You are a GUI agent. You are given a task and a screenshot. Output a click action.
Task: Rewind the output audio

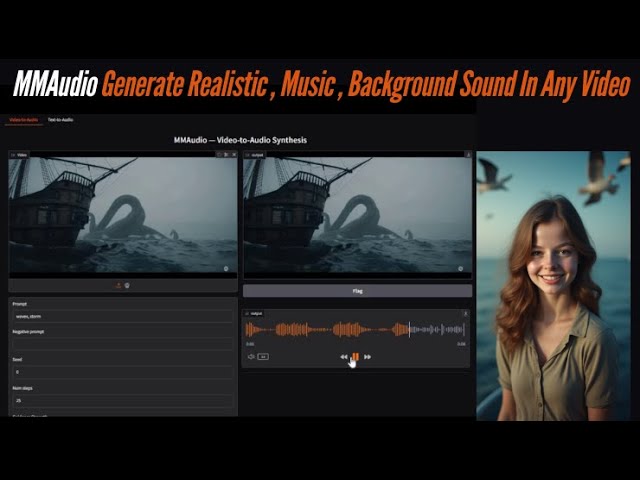tap(344, 357)
